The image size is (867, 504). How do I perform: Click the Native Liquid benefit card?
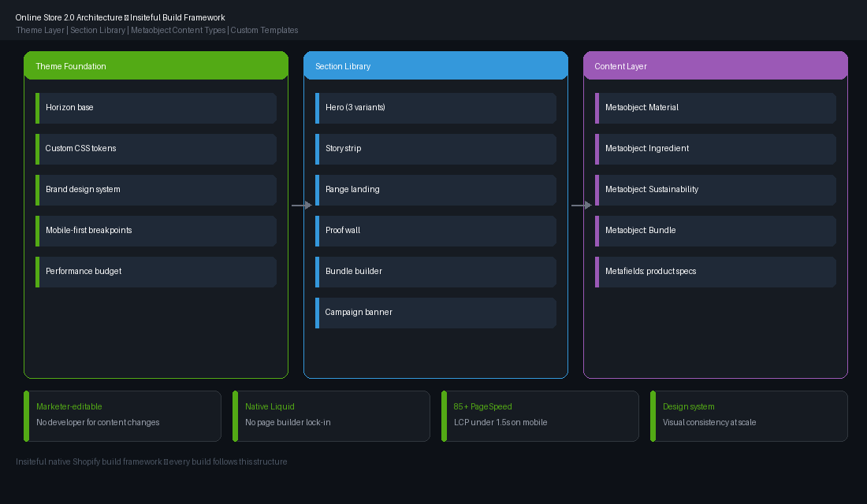331,416
